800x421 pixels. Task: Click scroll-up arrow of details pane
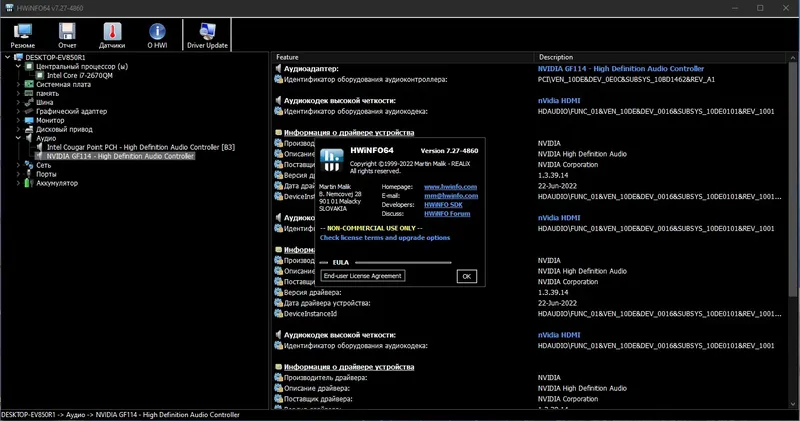pos(792,58)
